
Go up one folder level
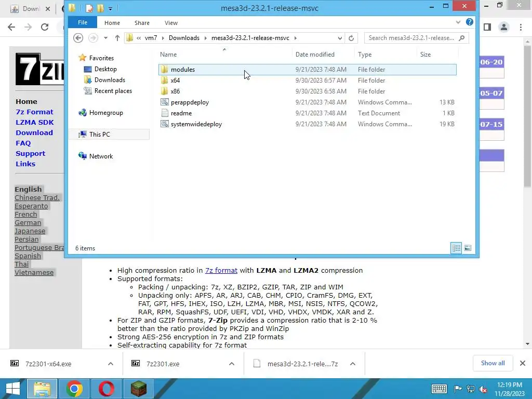tap(117, 38)
